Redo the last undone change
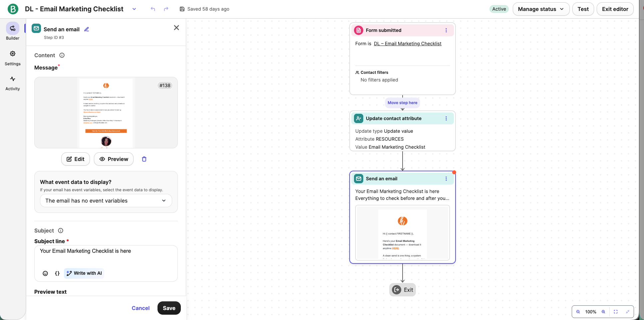This screenshot has width=644, height=320. pos(166,9)
